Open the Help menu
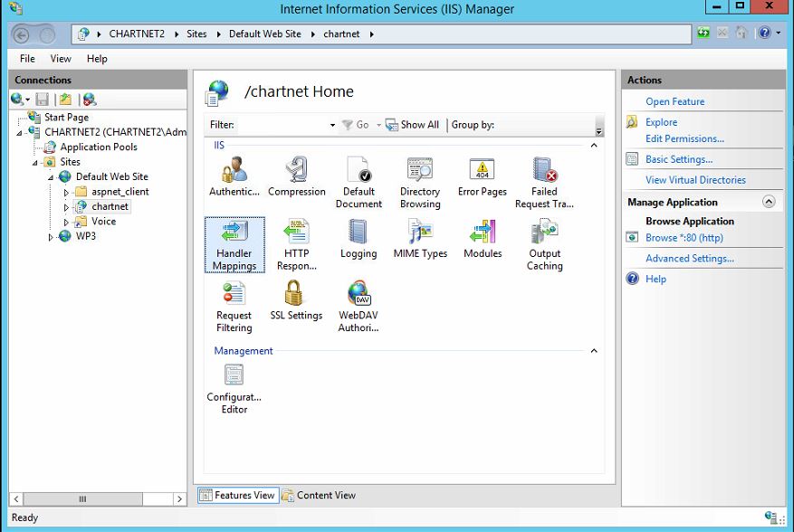The image size is (794, 532). (x=97, y=59)
